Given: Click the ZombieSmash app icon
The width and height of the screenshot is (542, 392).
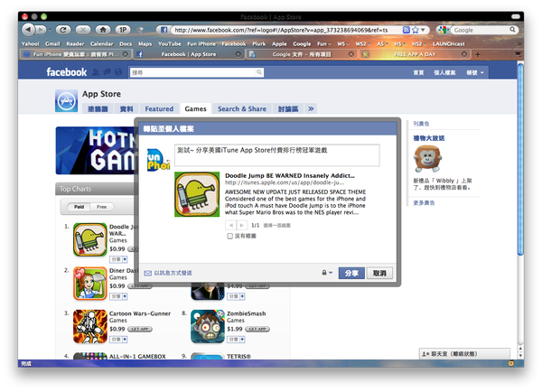Looking at the screenshot, I should point(208,326).
